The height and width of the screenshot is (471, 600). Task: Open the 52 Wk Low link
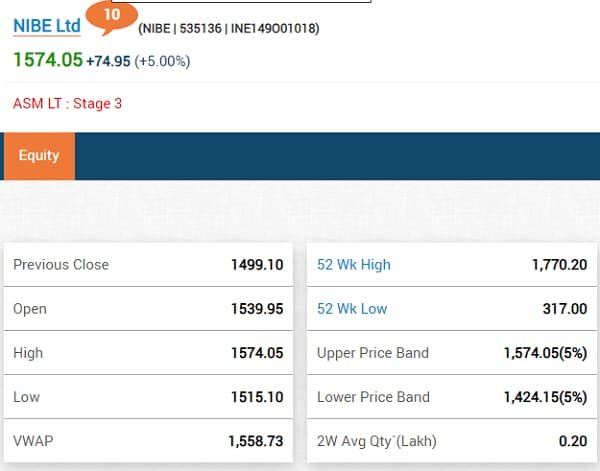[x=352, y=309]
